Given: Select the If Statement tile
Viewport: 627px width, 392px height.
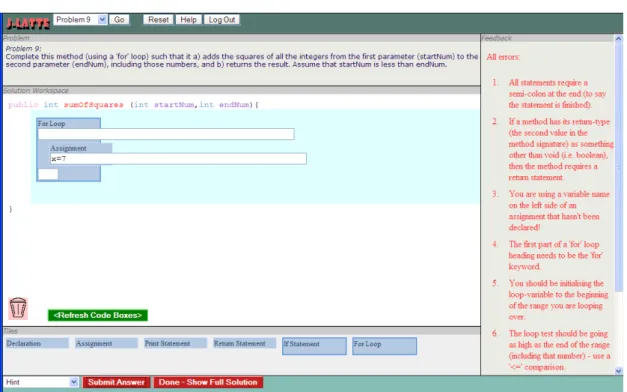Looking at the screenshot, I should (x=314, y=346).
